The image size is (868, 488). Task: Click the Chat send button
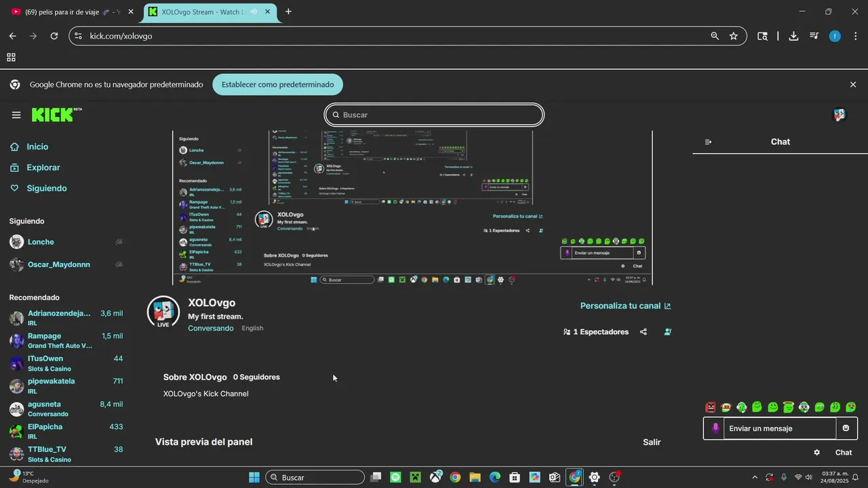[844, 452]
